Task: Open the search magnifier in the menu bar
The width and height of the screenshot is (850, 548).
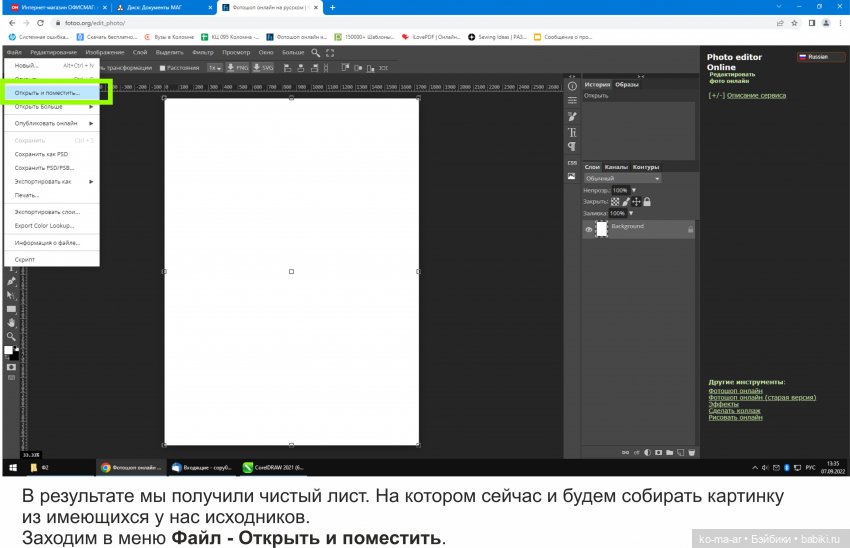Action: tap(315, 53)
